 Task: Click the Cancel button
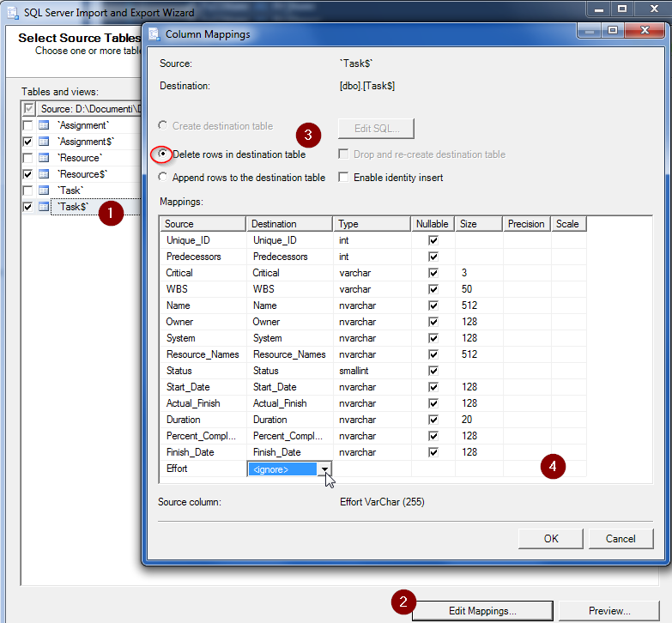(x=621, y=538)
